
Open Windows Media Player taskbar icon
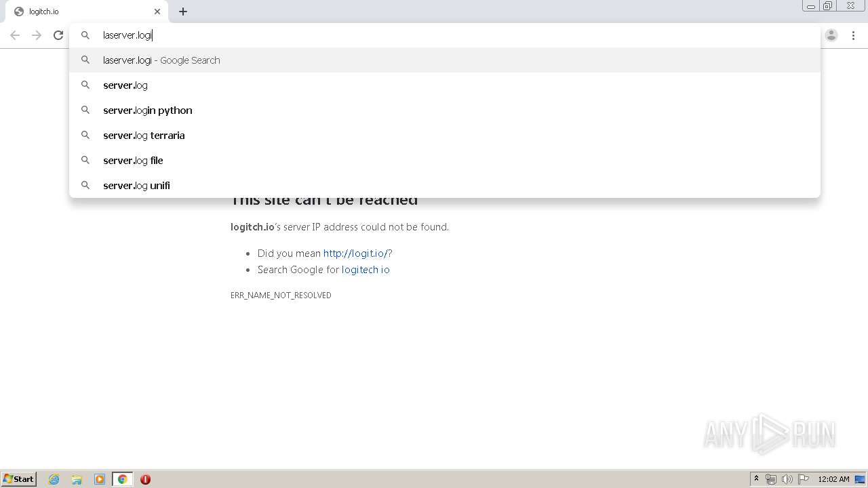100,479
